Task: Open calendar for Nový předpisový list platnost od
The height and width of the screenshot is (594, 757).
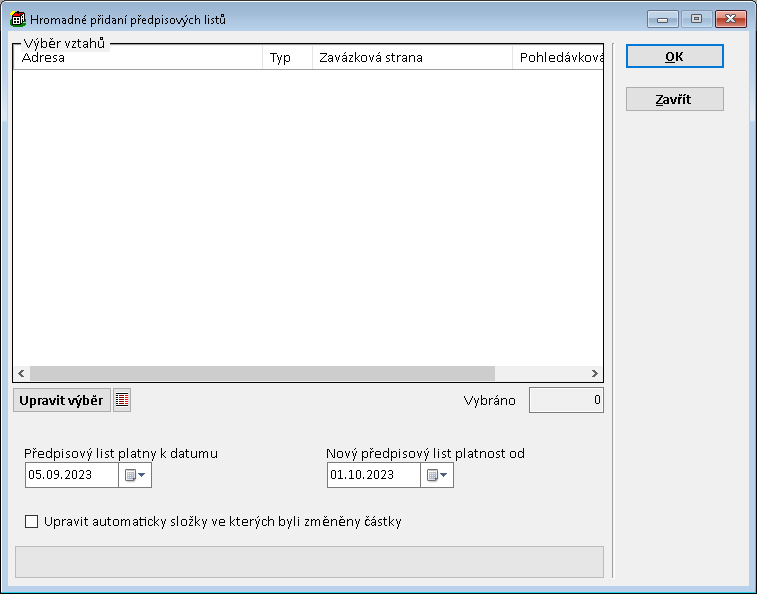Action: click(437, 475)
